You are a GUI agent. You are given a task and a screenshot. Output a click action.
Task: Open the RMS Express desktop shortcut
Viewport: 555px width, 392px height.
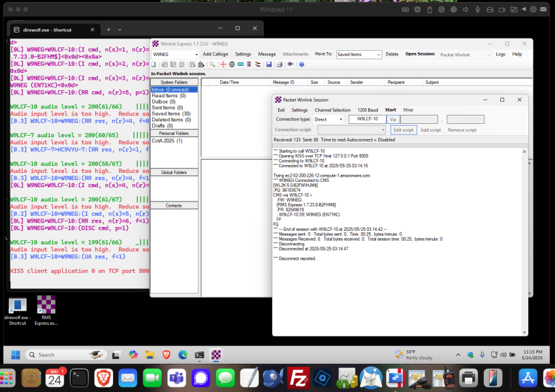(46, 311)
